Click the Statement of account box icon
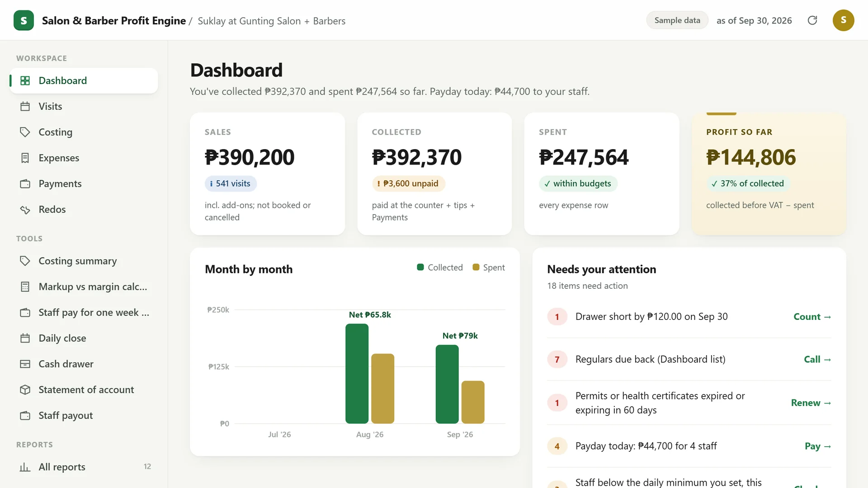The image size is (868, 488). tap(25, 389)
